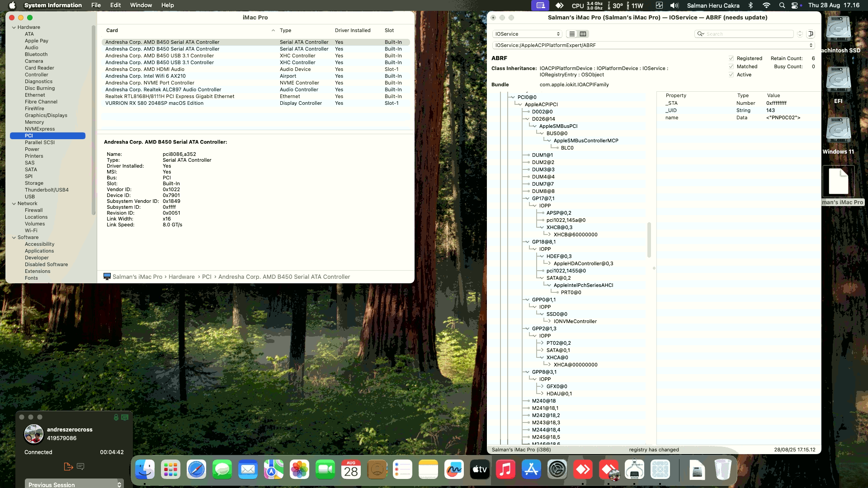Open the File menu

coord(96,5)
